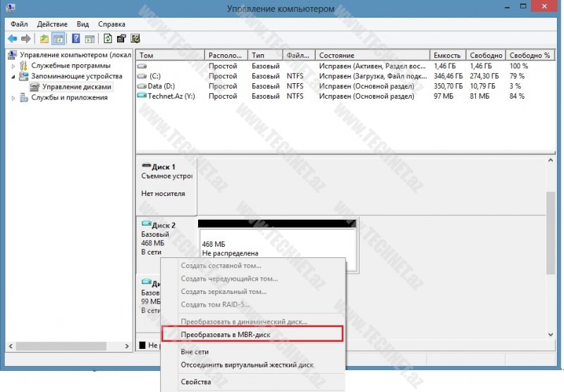The image size is (564, 392).
Task: Sort by the Свободно column header
Action: [486, 55]
